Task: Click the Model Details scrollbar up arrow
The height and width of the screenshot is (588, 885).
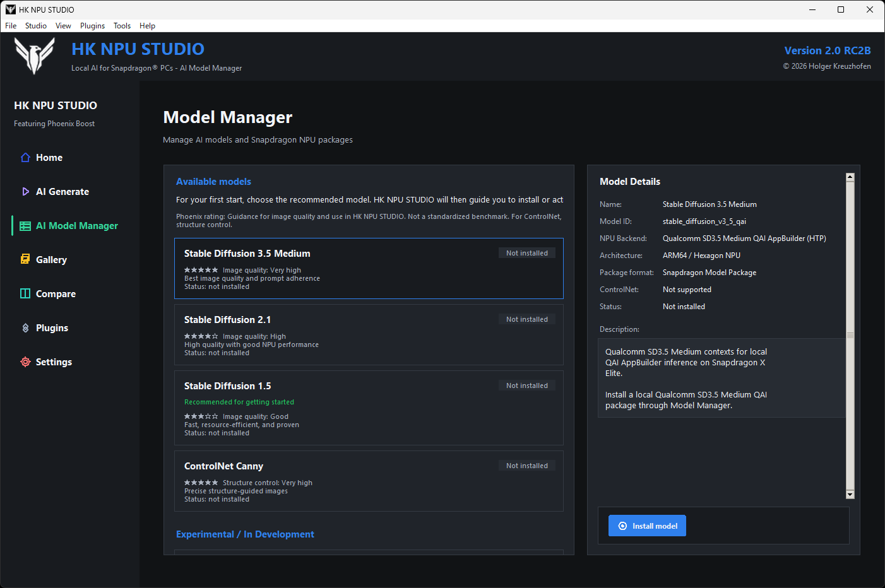Action: [x=850, y=177]
